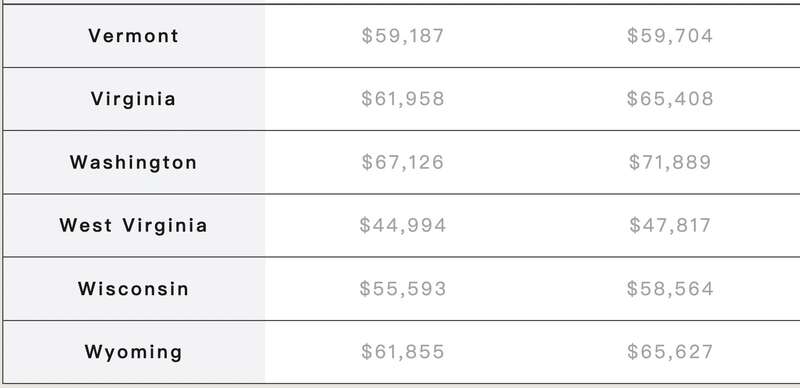The height and width of the screenshot is (388, 800).
Task: Click Wisconsin's $58,564 figure
Action: pyautogui.click(x=670, y=288)
